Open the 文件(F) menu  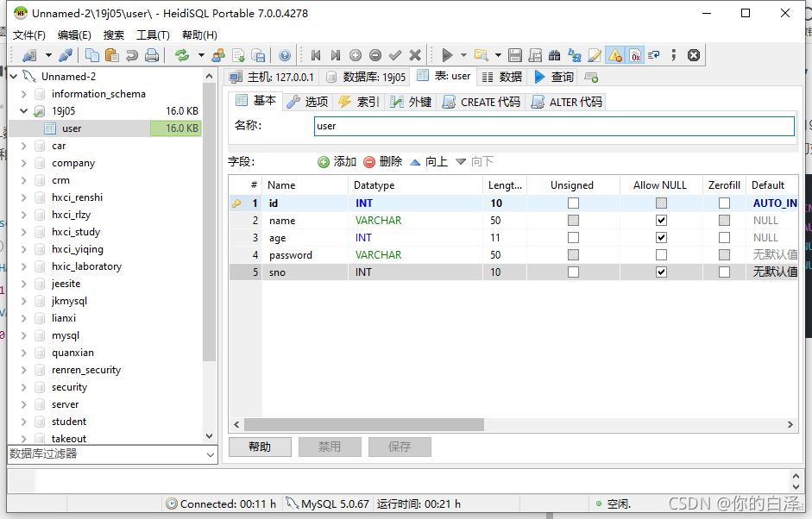pos(29,35)
